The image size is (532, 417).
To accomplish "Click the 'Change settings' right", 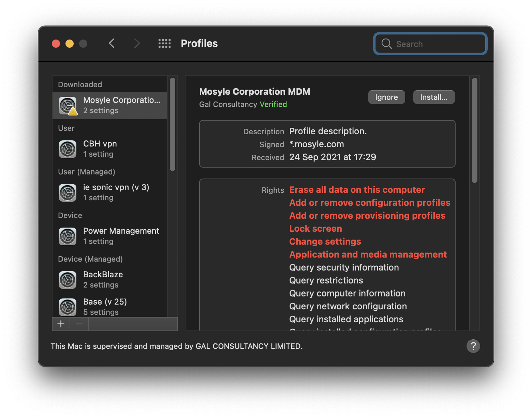I will (325, 242).
